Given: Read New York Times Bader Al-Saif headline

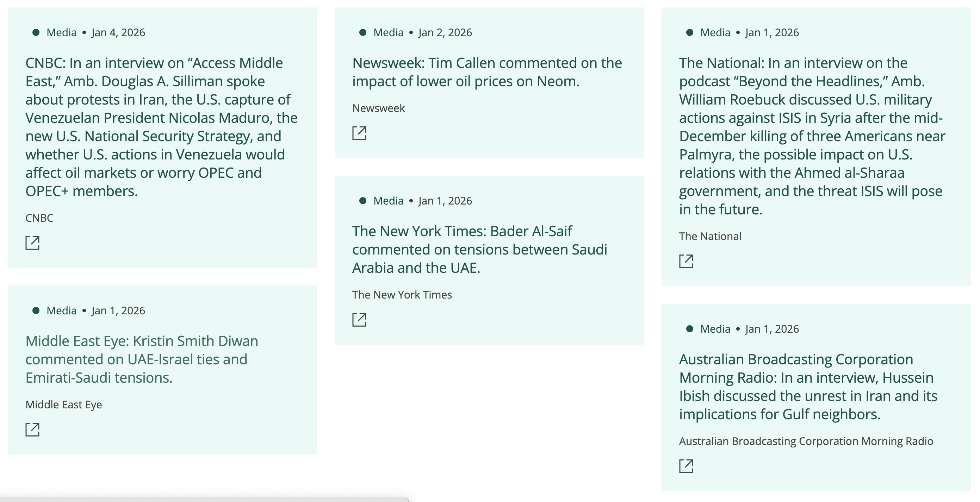Looking at the screenshot, I should point(479,249).
